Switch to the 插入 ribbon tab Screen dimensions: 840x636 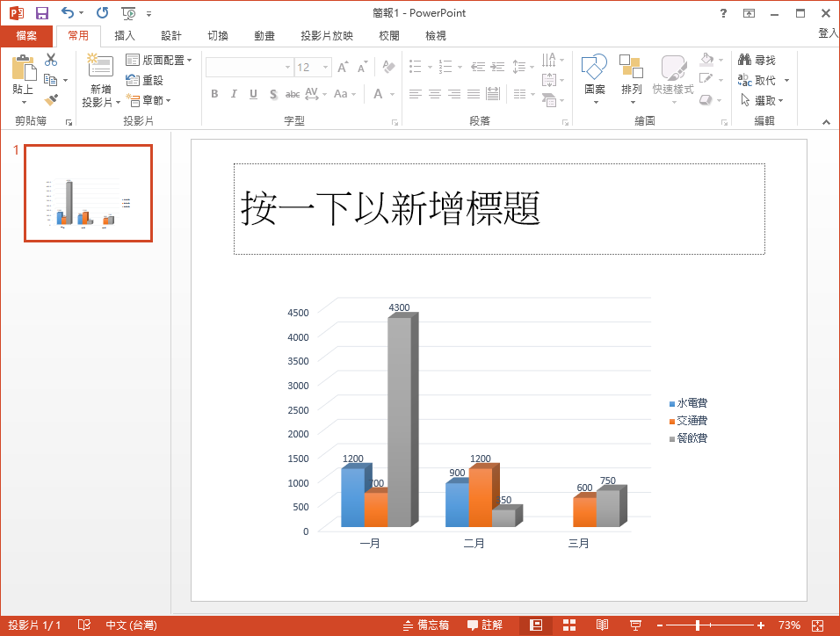click(x=124, y=35)
